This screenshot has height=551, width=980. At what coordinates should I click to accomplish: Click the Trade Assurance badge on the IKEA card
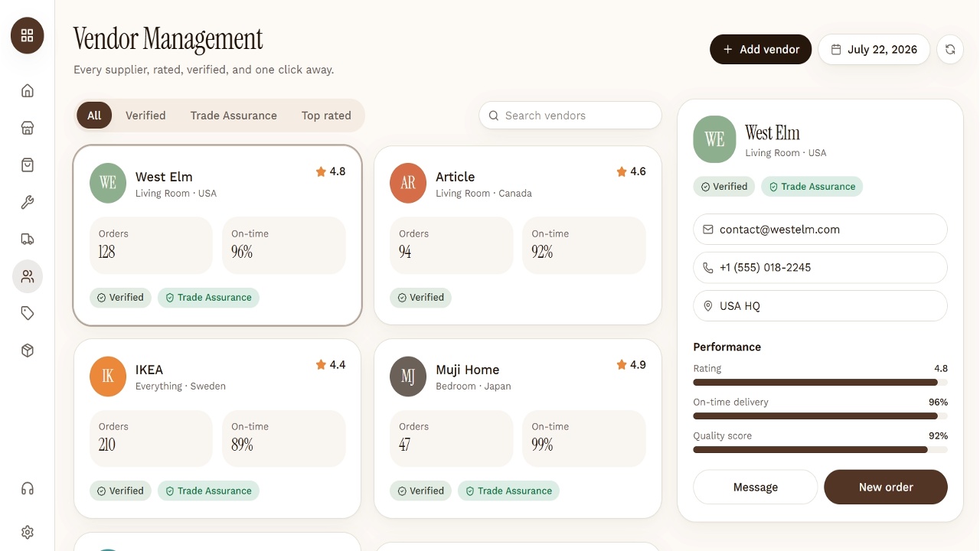208,491
